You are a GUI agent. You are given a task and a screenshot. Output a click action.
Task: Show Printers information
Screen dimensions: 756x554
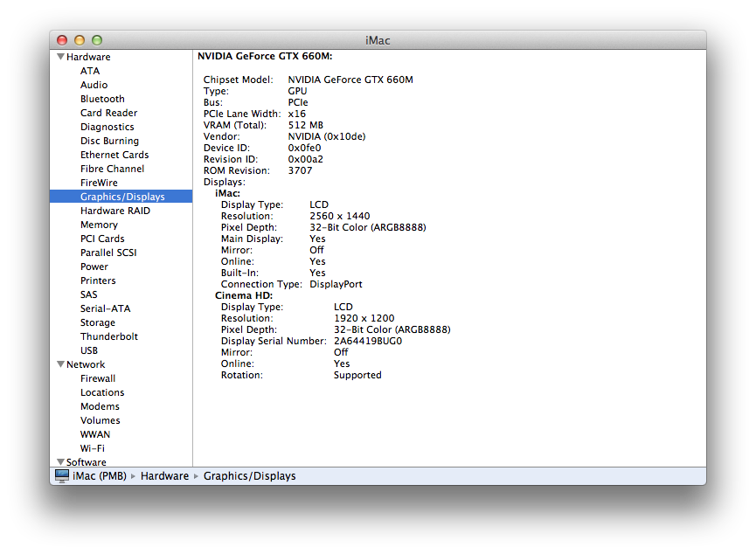98,280
